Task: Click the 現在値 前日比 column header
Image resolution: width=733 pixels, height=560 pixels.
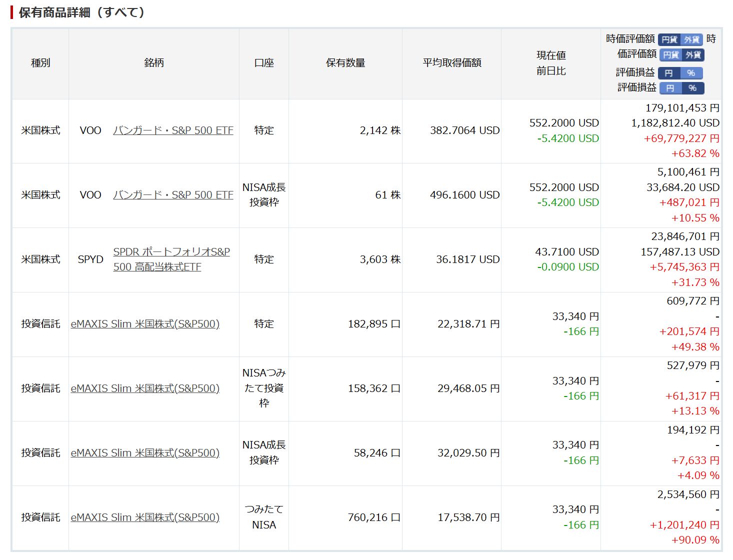Action: coord(551,63)
